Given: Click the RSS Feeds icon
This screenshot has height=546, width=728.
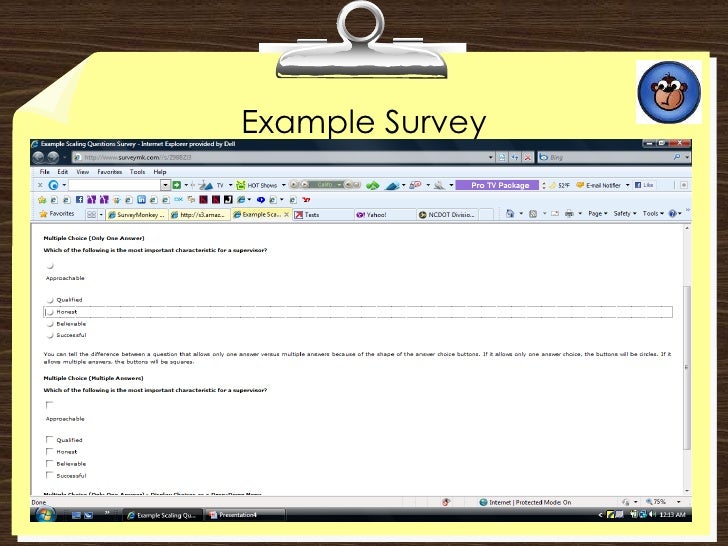Looking at the screenshot, I should (x=533, y=214).
